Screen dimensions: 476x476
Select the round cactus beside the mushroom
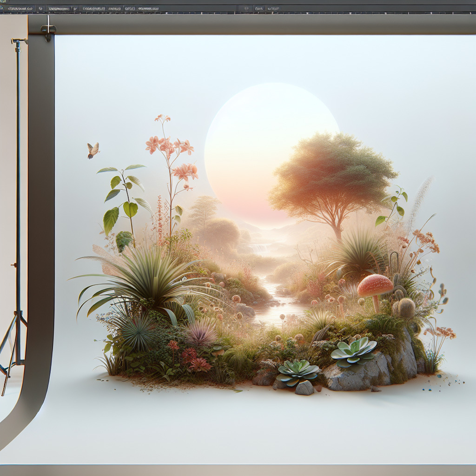[x=406, y=308]
